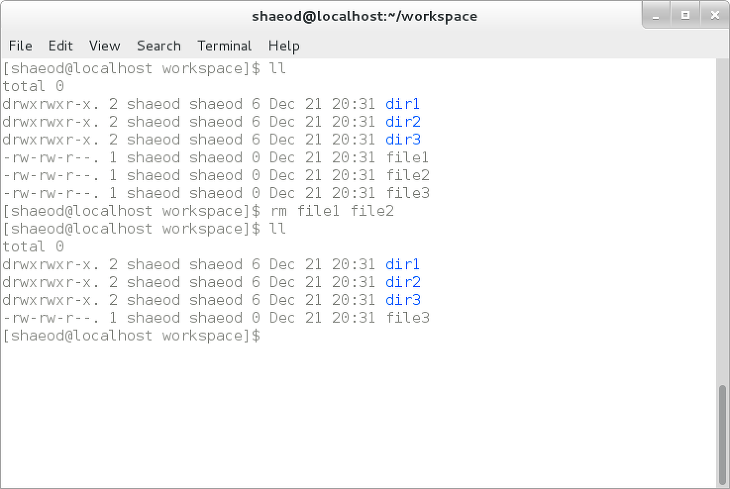Maximize the terminal window
The width and height of the screenshot is (730, 489).
pyautogui.click(x=685, y=15)
